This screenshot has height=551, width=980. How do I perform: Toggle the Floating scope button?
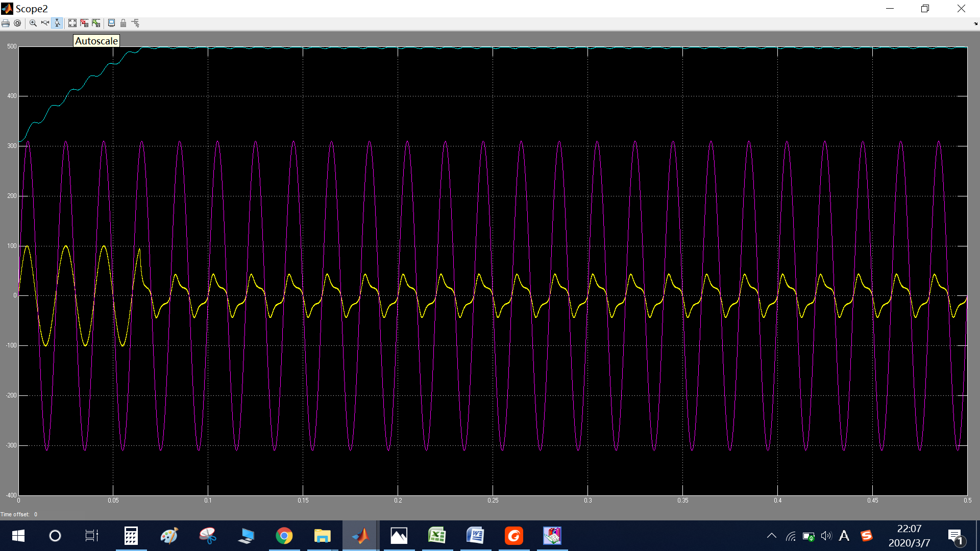coord(111,23)
